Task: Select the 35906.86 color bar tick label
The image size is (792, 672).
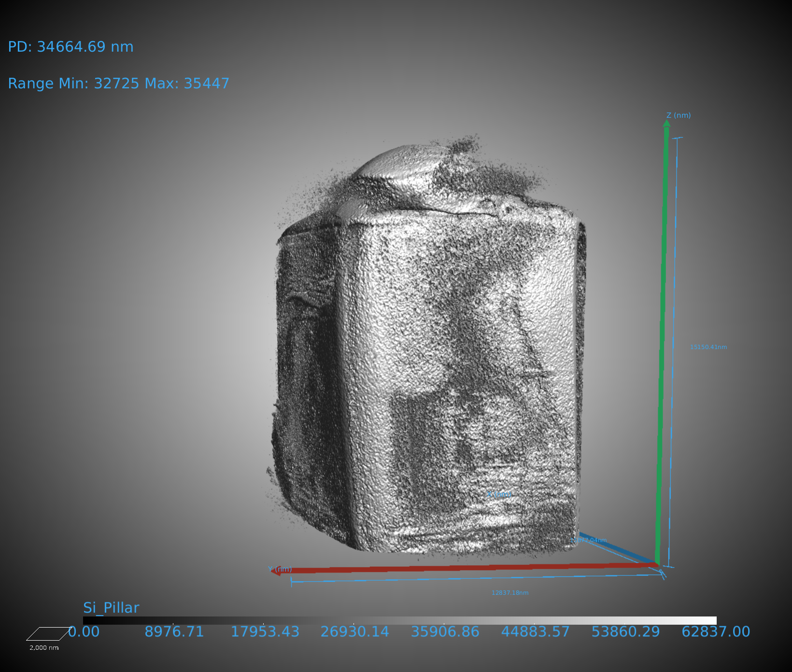Action: pos(445,632)
